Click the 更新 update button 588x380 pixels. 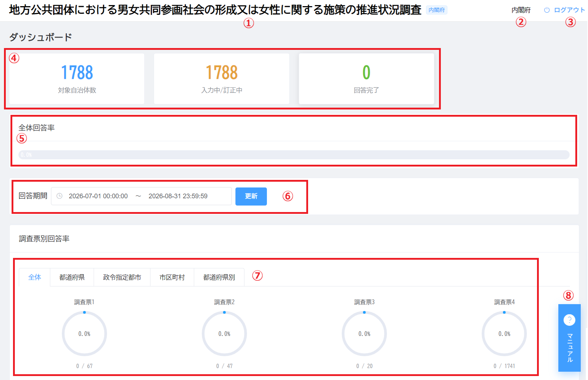251,196
